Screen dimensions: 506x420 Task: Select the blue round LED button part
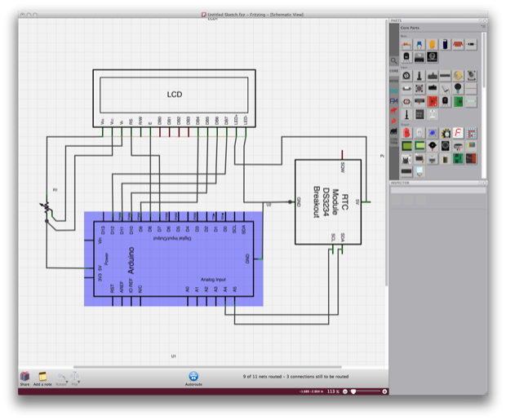432,133
